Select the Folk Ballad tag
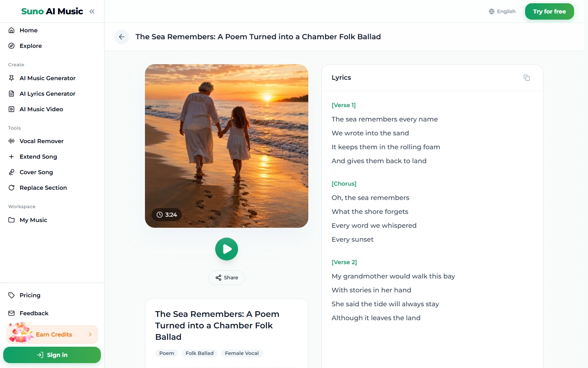This screenshot has width=588, height=368. (x=200, y=353)
